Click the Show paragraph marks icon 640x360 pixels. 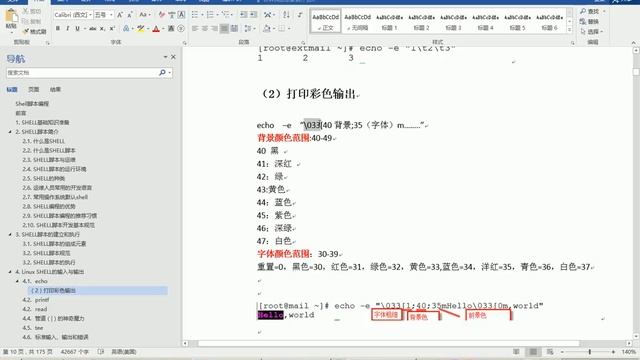tap(300, 15)
